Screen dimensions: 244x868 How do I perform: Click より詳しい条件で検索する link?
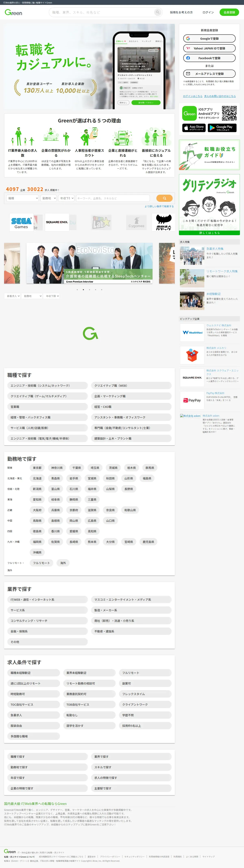pyautogui.click(x=159, y=206)
